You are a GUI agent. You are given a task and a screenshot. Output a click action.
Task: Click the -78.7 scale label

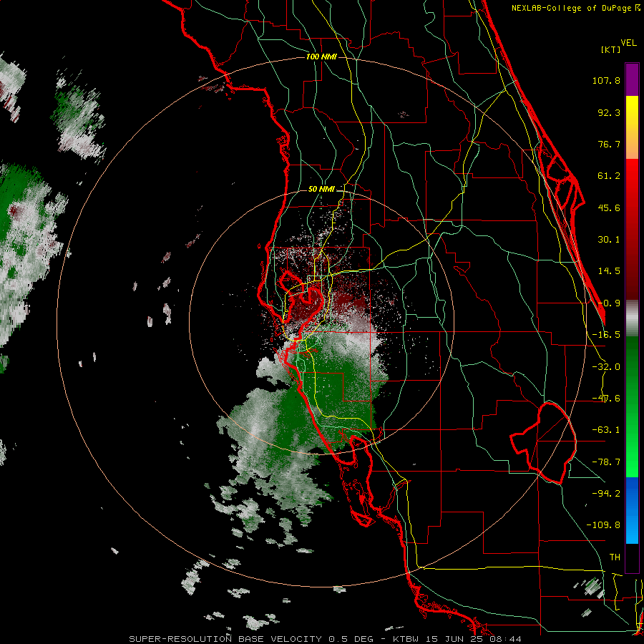coord(606,462)
